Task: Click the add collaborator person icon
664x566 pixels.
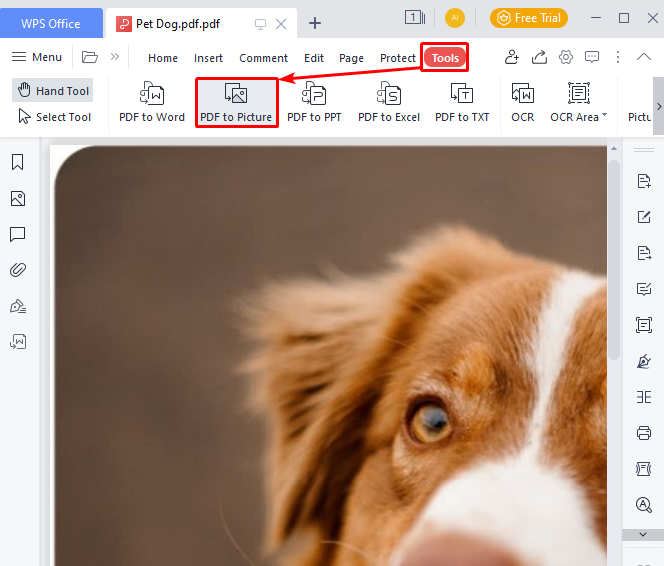Action: coord(512,57)
